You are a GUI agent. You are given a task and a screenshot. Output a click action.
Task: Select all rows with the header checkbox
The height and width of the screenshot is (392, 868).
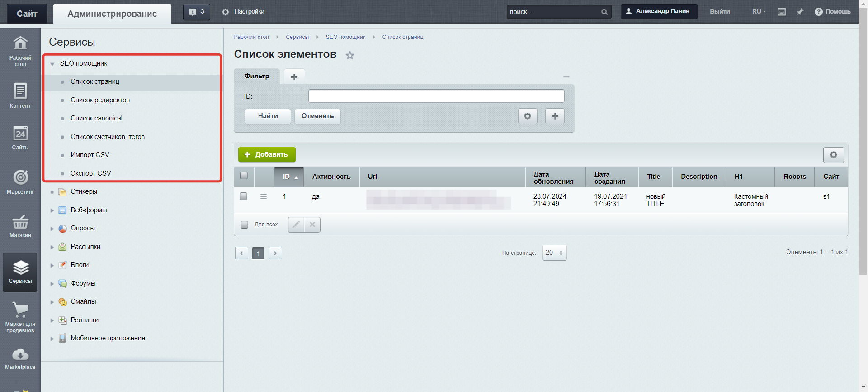244,176
